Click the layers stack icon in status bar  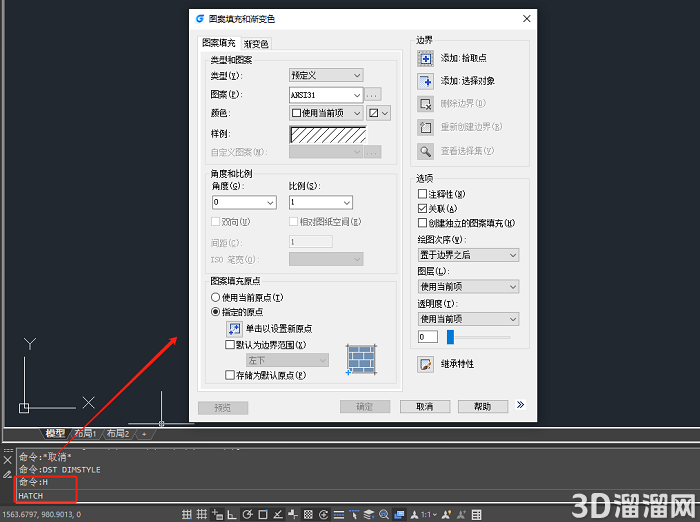369,514
